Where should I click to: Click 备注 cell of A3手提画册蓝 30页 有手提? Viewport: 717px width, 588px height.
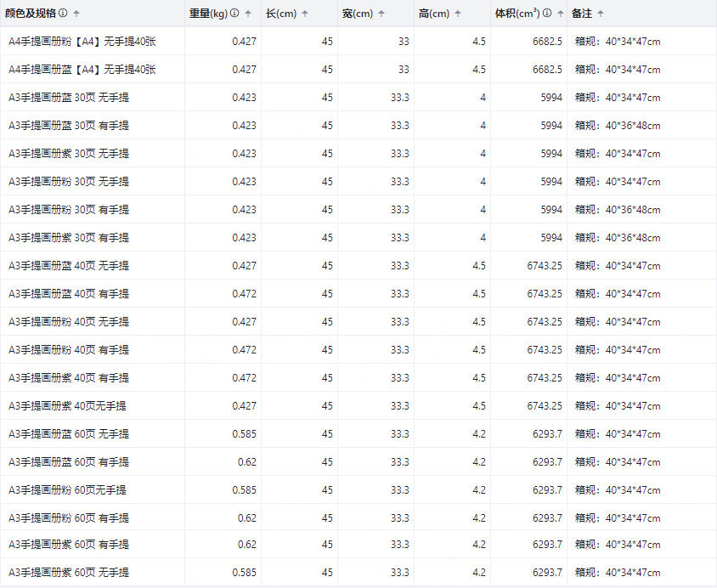coord(618,125)
